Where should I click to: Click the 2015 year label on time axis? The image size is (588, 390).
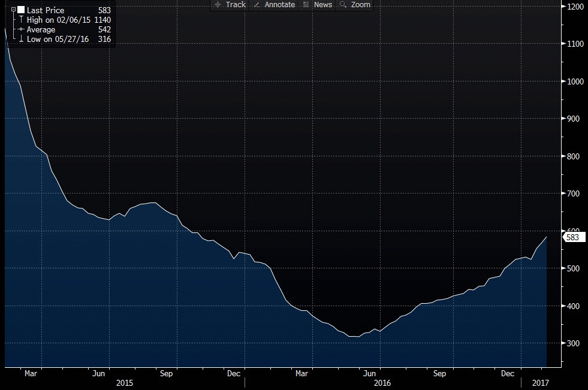tap(125, 382)
